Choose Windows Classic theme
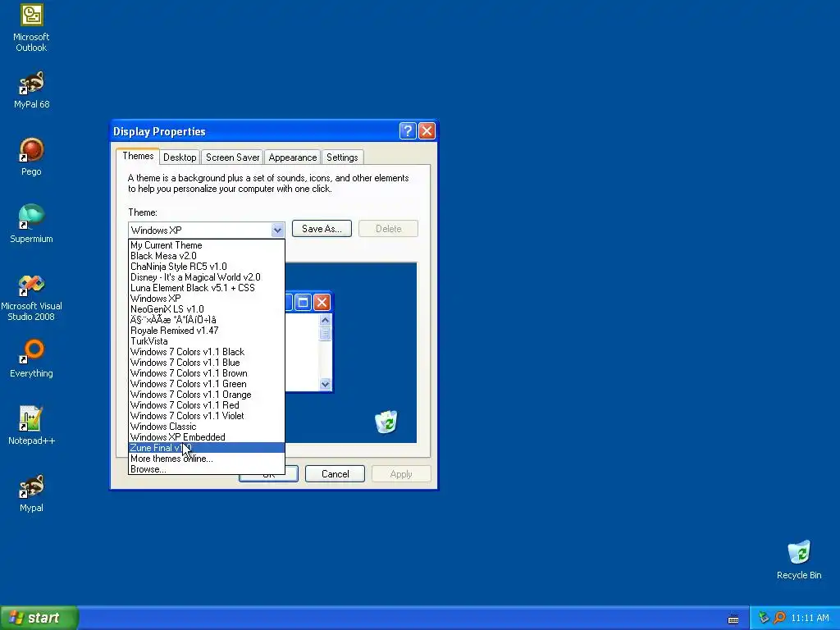Viewport: 840px width, 630px height. point(206,427)
